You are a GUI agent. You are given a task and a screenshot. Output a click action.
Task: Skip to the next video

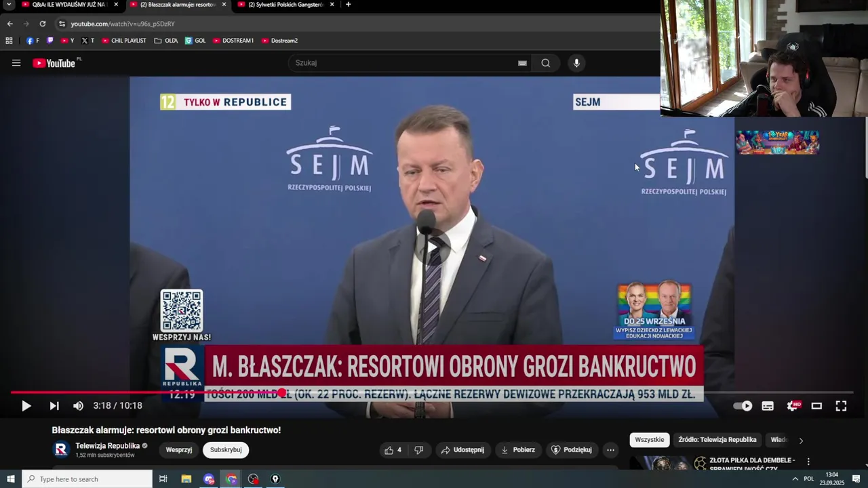coord(54,406)
